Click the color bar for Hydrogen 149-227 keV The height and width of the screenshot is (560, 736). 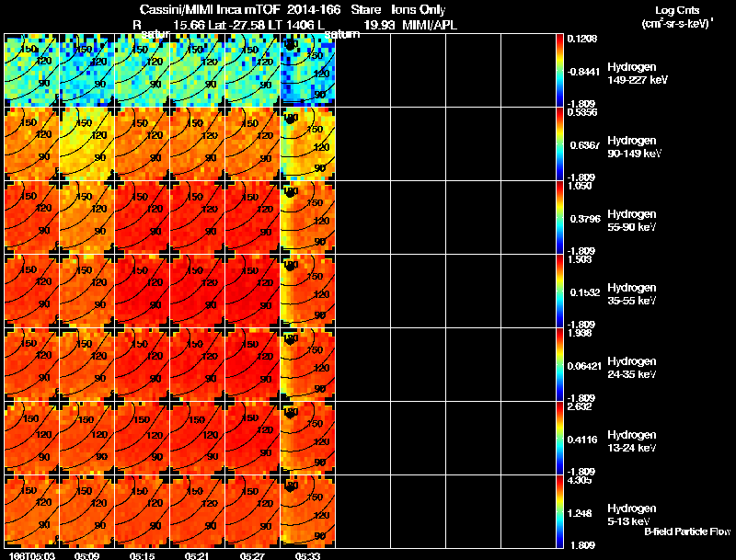click(559, 70)
